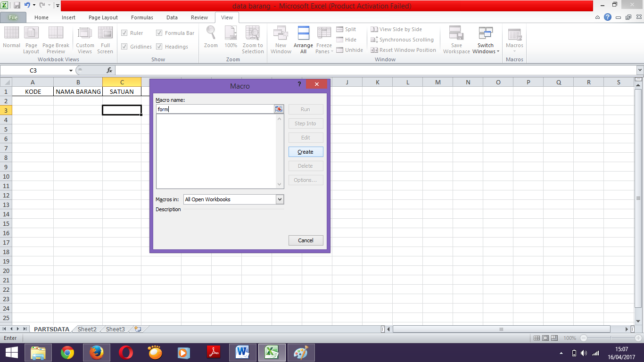This screenshot has width=644, height=362.
Task: Adjust the status bar zoom slider
Action: pos(611,338)
